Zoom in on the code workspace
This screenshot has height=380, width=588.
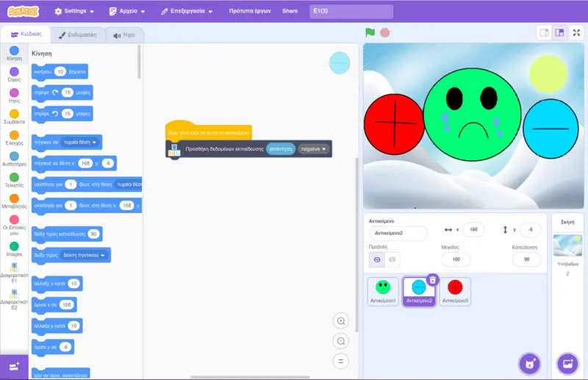click(x=340, y=321)
